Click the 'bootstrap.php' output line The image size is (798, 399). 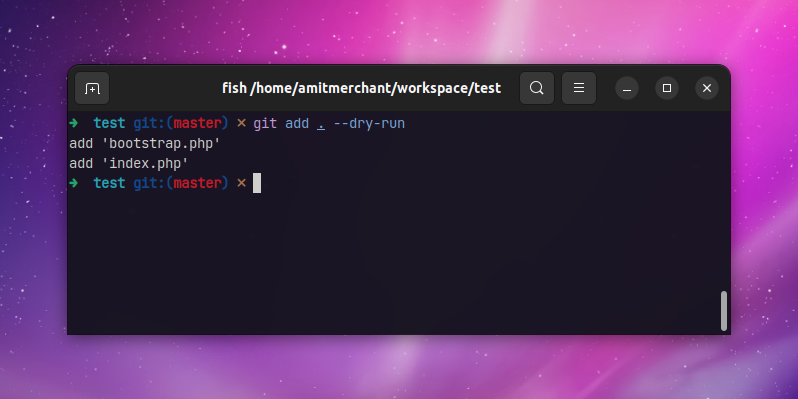(145, 144)
